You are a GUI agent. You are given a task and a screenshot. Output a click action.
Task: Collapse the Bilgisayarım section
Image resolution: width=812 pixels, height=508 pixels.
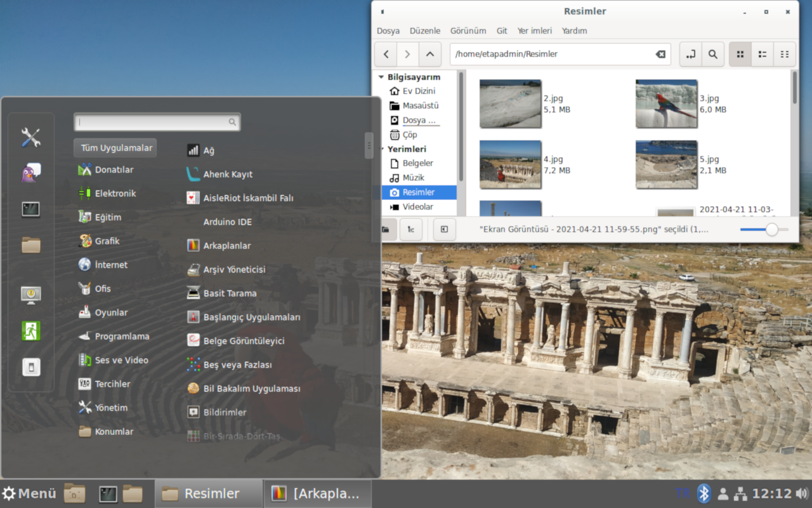[x=381, y=76]
